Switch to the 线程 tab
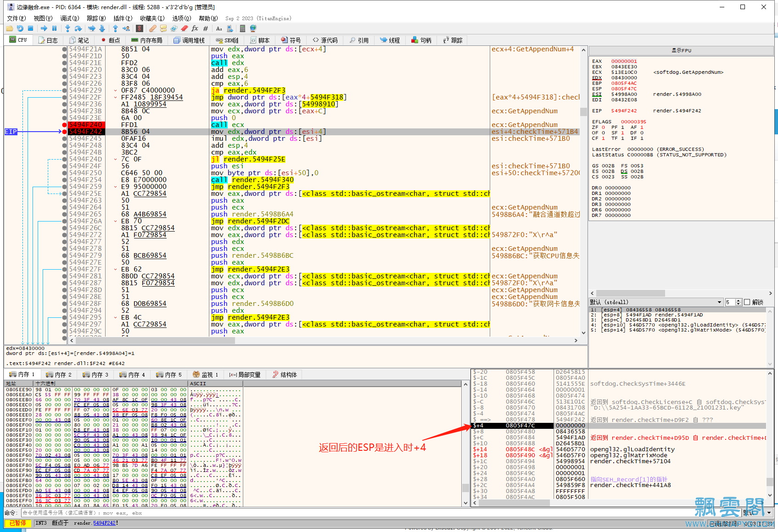The image size is (778, 532). pyautogui.click(x=390, y=40)
